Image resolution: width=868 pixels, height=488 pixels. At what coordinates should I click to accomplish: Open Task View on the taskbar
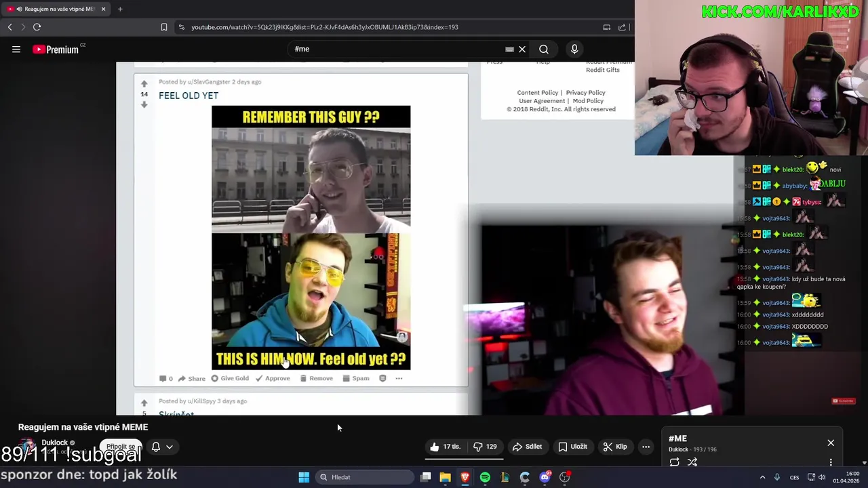pos(425,477)
